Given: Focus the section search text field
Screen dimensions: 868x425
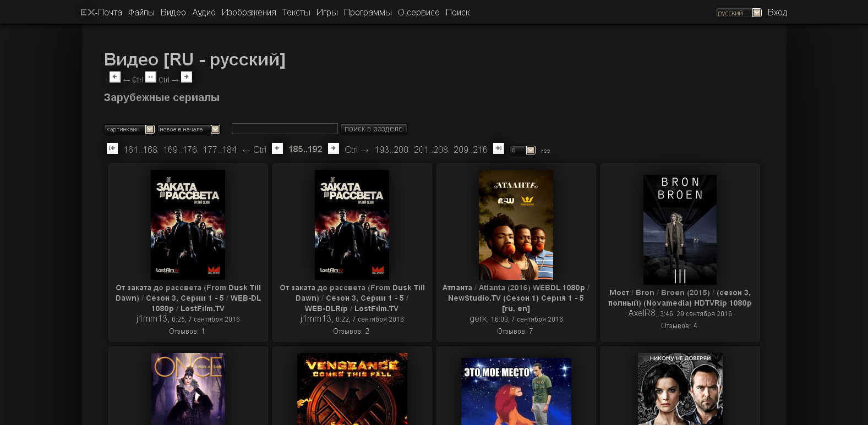Looking at the screenshot, I should [285, 129].
